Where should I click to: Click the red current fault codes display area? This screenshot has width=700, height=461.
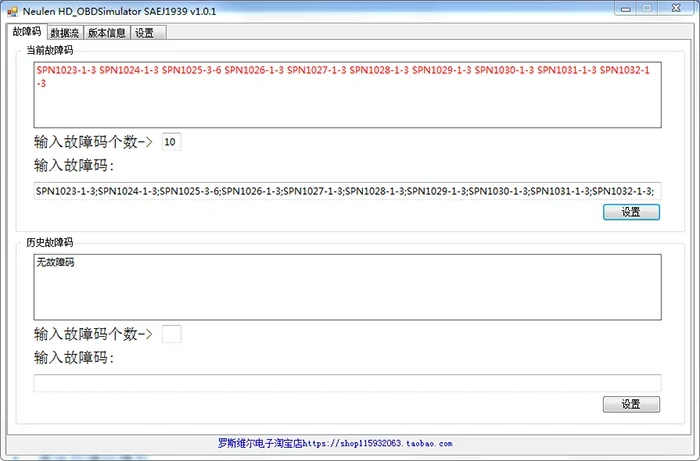[347, 95]
